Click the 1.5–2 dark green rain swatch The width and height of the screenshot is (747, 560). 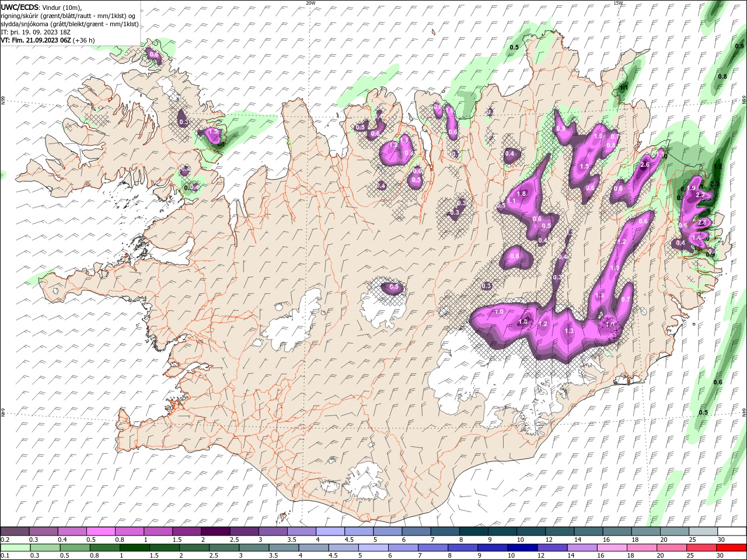click(x=164, y=548)
